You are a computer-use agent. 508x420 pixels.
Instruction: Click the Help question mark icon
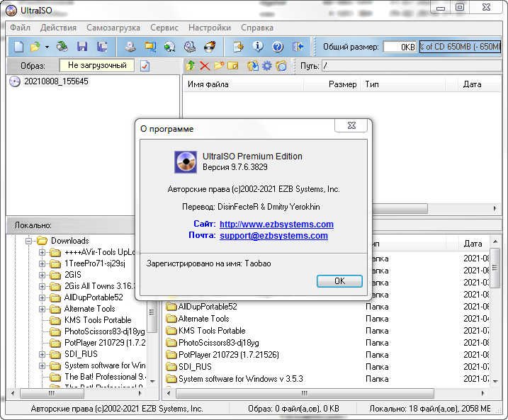pos(278,47)
